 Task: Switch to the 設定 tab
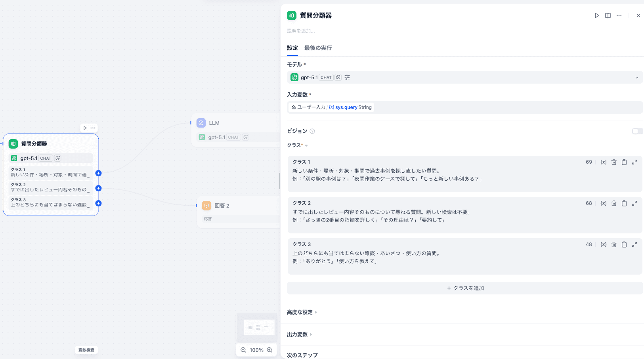[x=292, y=48]
